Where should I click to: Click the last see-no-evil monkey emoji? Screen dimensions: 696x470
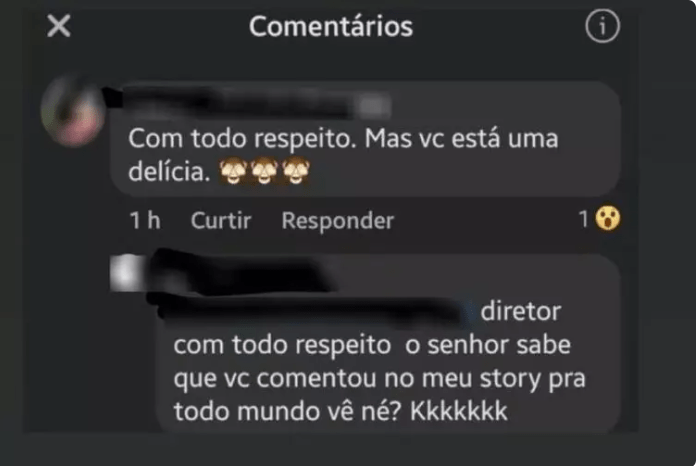tap(296, 171)
